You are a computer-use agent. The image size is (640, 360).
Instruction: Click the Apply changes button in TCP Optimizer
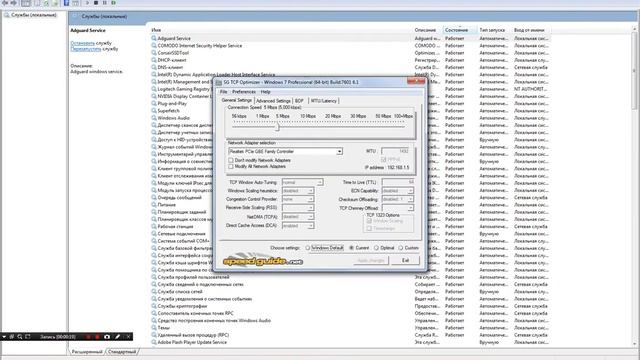click(371, 260)
